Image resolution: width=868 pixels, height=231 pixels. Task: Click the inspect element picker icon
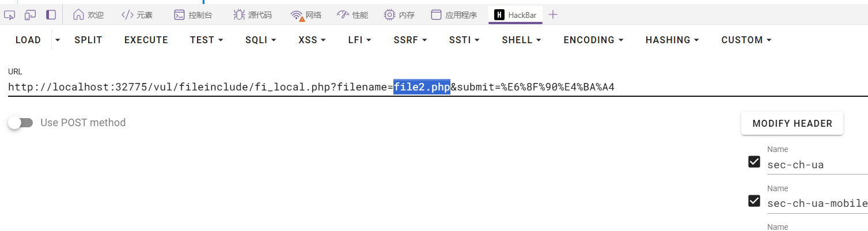click(x=10, y=15)
